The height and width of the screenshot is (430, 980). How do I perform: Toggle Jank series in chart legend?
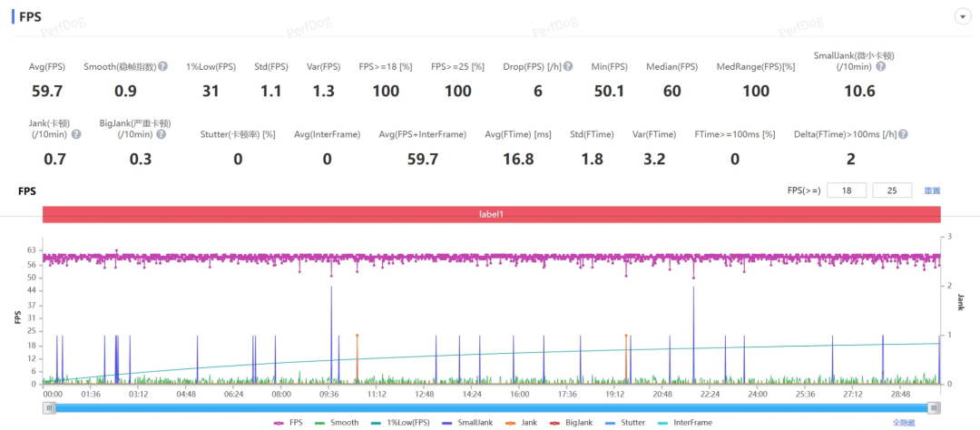tap(521, 423)
